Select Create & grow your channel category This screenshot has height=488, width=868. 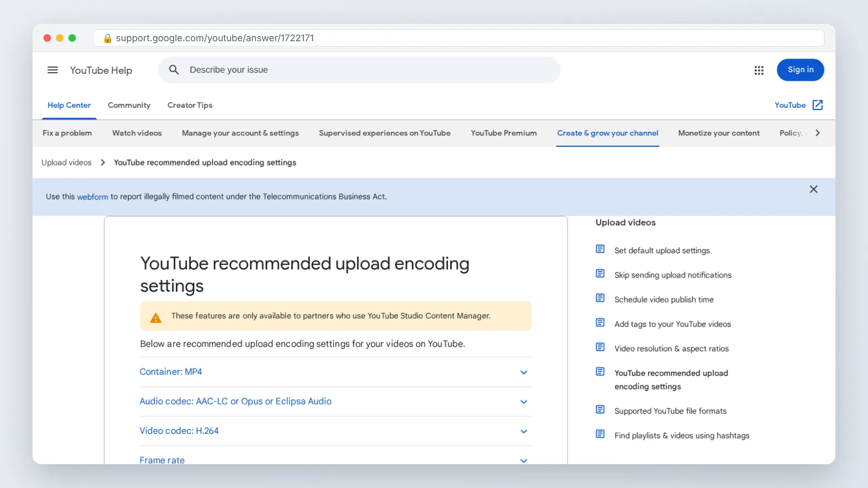pyautogui.click(x=608, y=133)
